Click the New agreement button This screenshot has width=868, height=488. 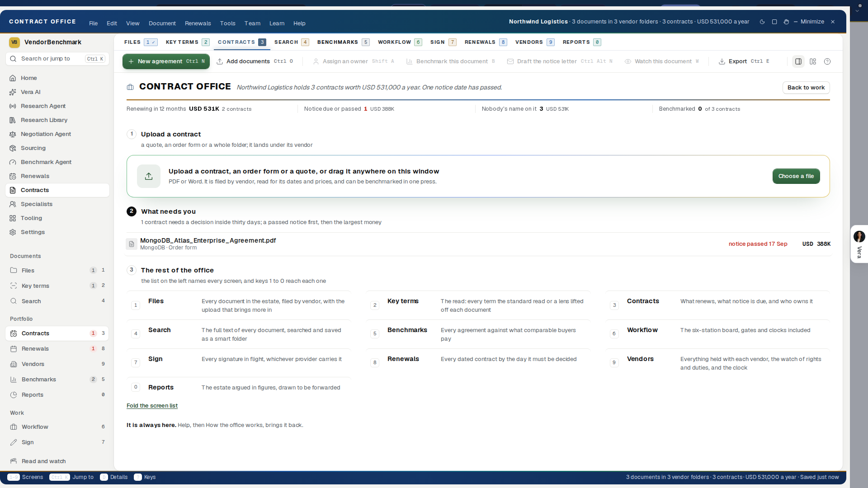pyautogui.click(x=166, y=61)
